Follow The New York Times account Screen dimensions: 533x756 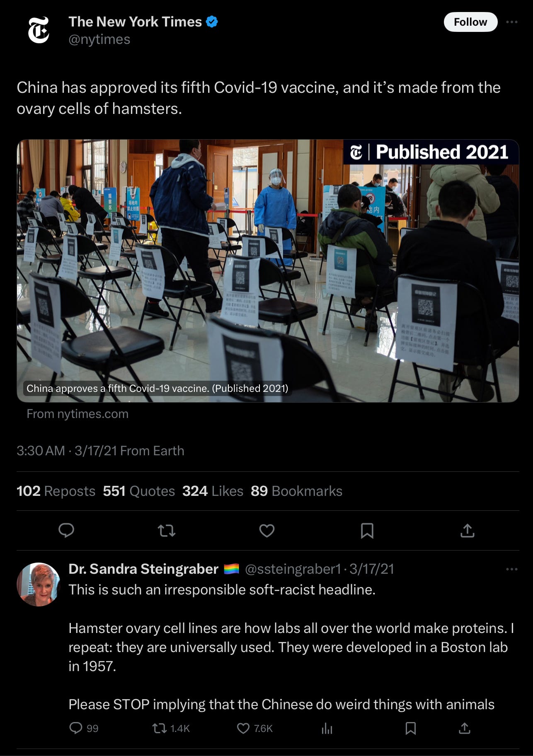point(470,22)
